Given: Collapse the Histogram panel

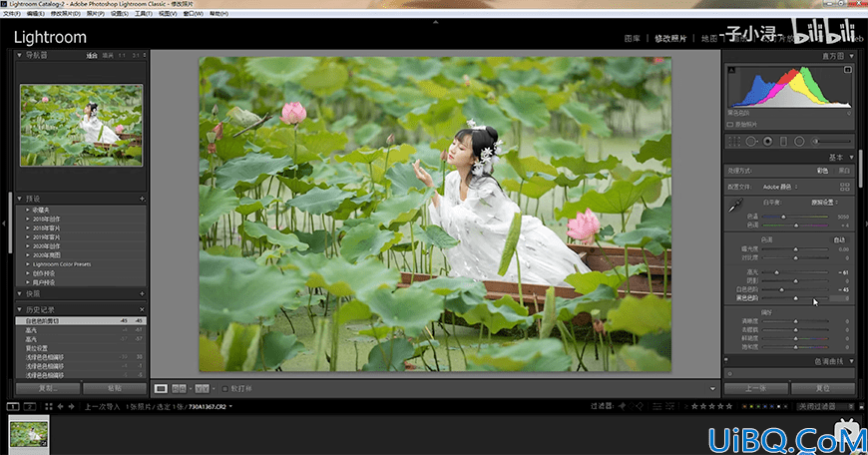Looking at the screenshot, I should [x=851, y=56].
